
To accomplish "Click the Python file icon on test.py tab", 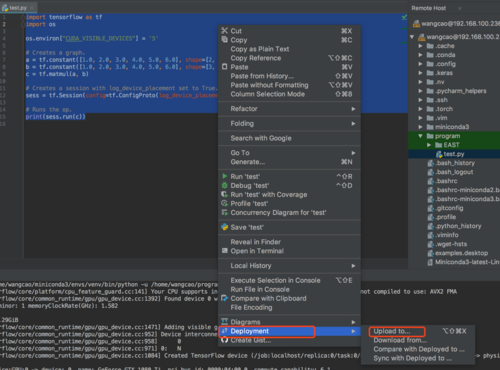I will [5, 7].
